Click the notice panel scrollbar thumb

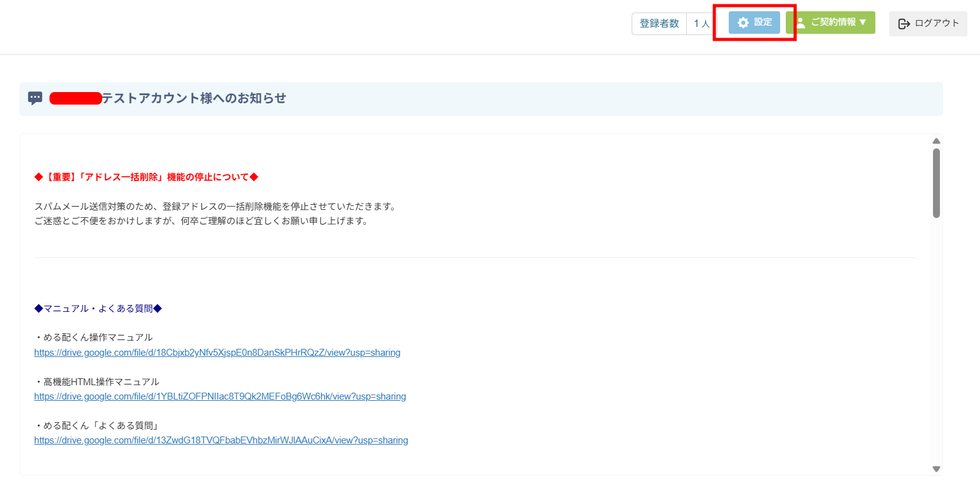pos(936,183)
